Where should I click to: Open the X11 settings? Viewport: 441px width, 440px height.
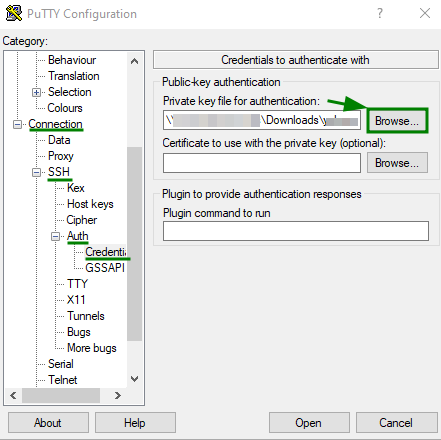pyautogui.click(x=76, y=300)
